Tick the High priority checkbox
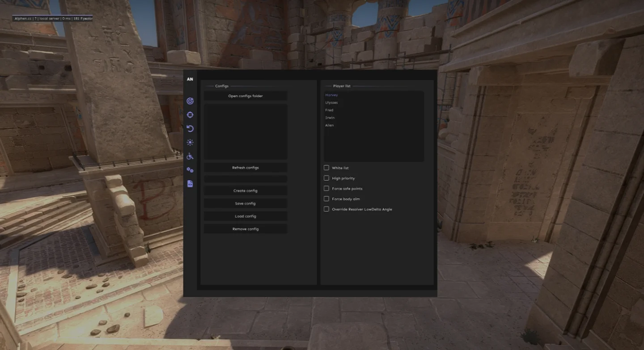This screenshot has width=644, height=350. [x=326, y=178]
